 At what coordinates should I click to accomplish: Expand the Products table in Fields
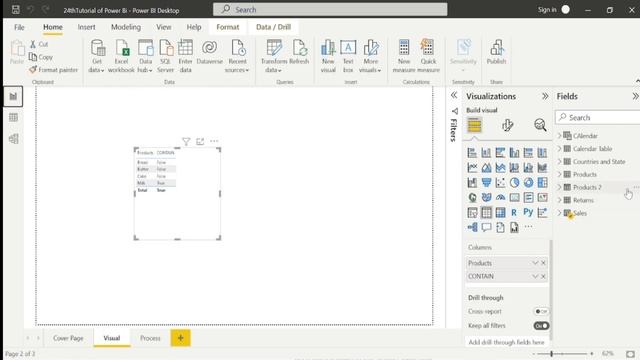tap(560, 174)
